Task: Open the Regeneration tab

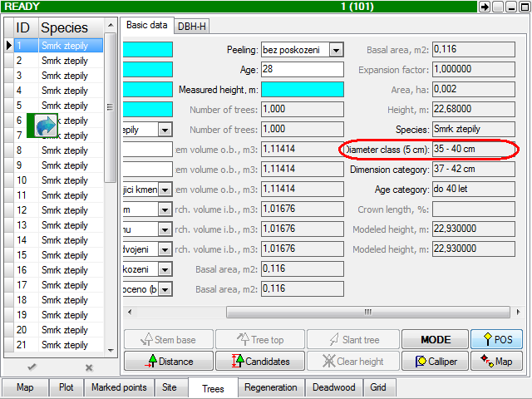Action: 271,387
